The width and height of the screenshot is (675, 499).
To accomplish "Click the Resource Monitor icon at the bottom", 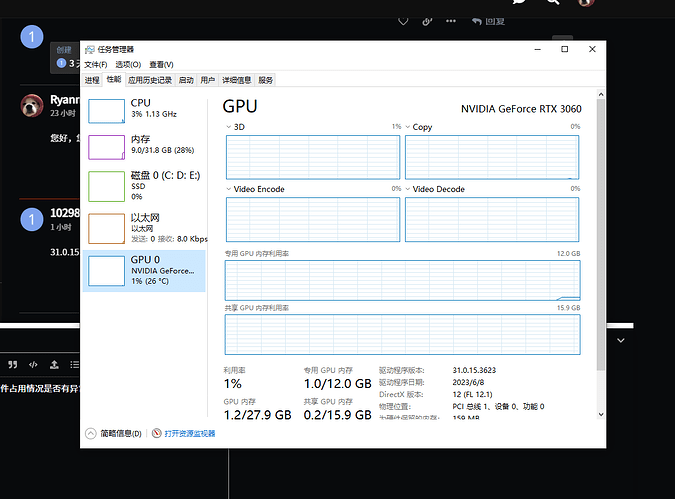I will tap(157, 434).
